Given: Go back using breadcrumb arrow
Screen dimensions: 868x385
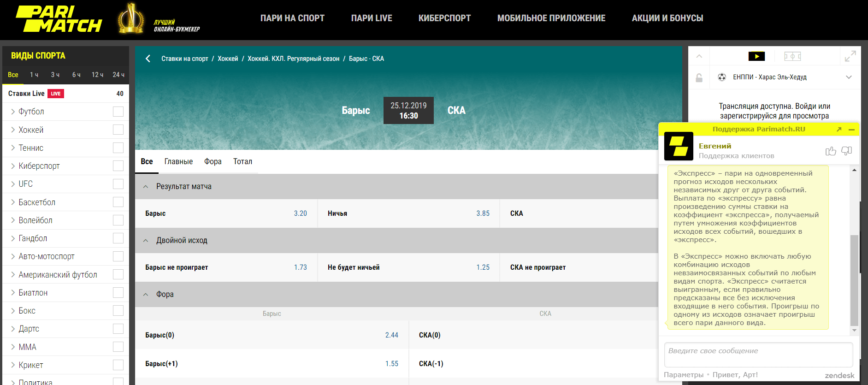Looking at the screenshot, I should (148, 59).
